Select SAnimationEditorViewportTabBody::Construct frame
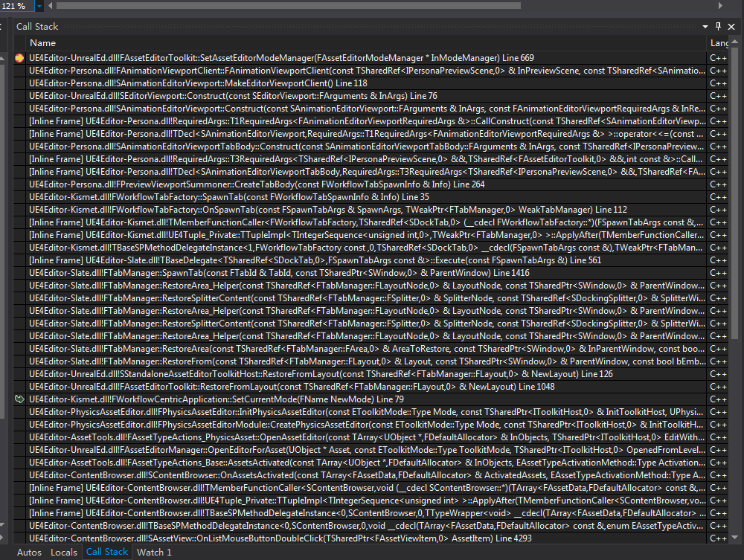Viewport: 744px width, 560px height. pos(367,147)
